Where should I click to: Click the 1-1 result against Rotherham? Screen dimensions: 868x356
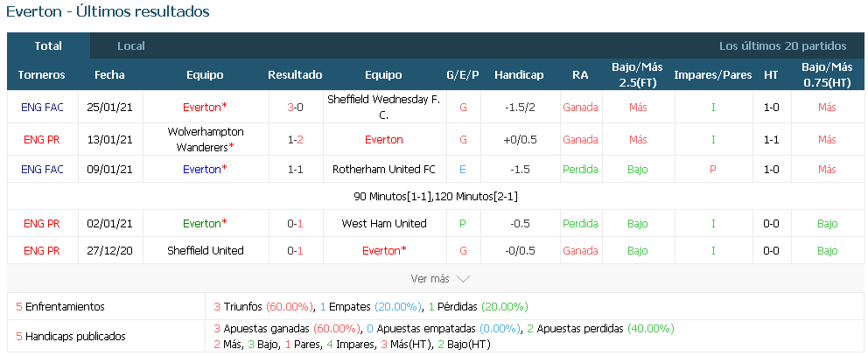tap(295, 170)
